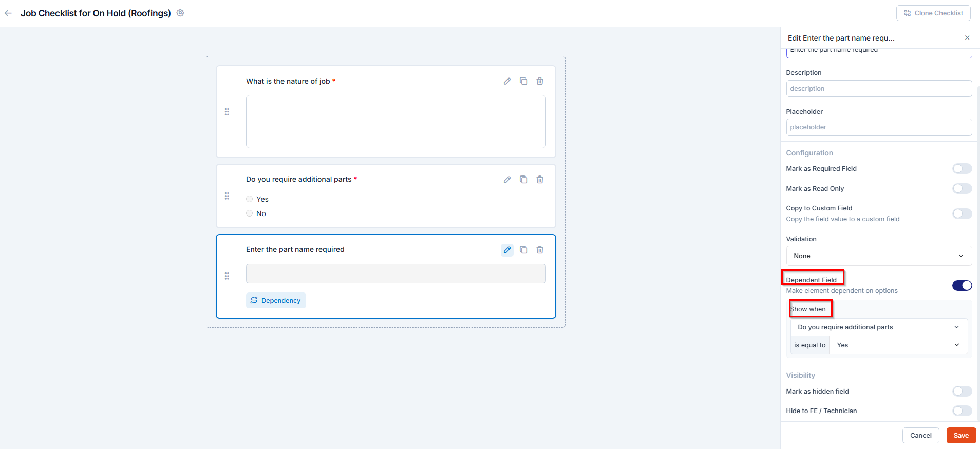
Task: Toggle Mark as Read Only switch
Action: (962, 189)
